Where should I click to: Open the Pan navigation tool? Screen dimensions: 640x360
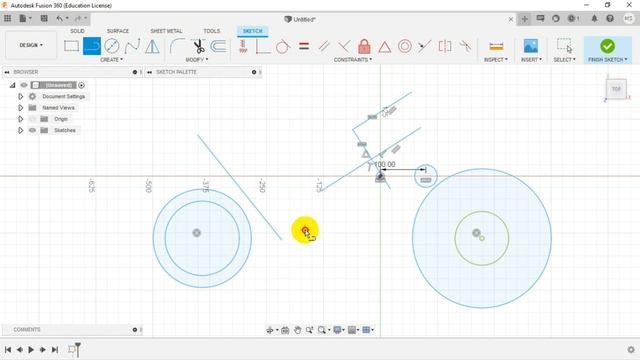pos(297,330)
